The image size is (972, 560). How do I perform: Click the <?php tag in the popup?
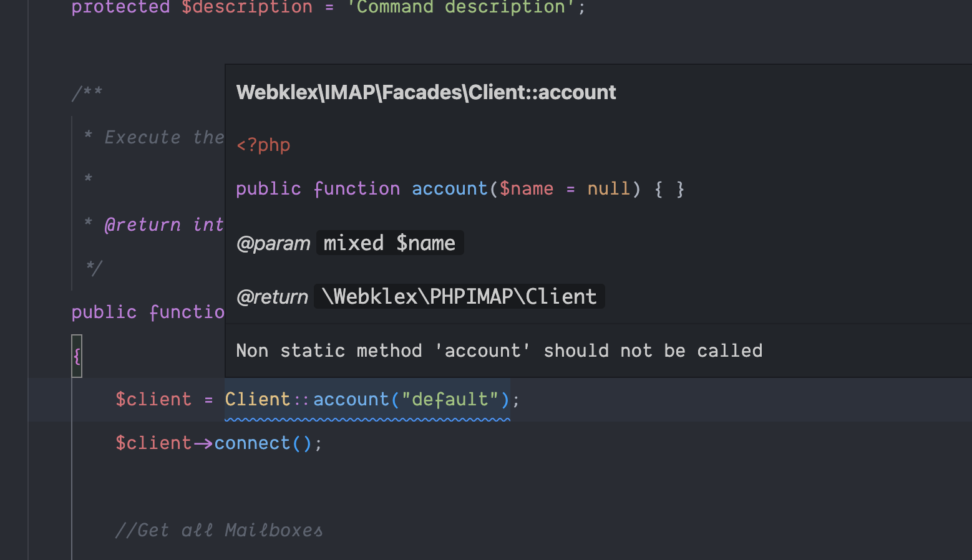[263, 145]
